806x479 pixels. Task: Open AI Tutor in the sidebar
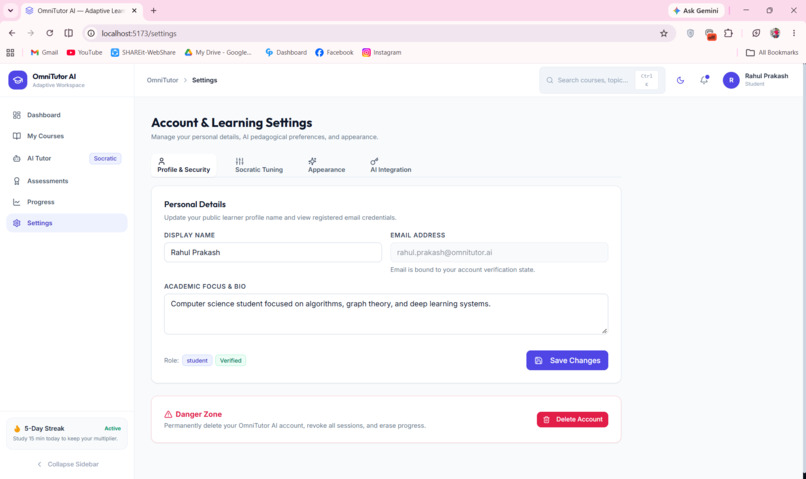point(67,158)
